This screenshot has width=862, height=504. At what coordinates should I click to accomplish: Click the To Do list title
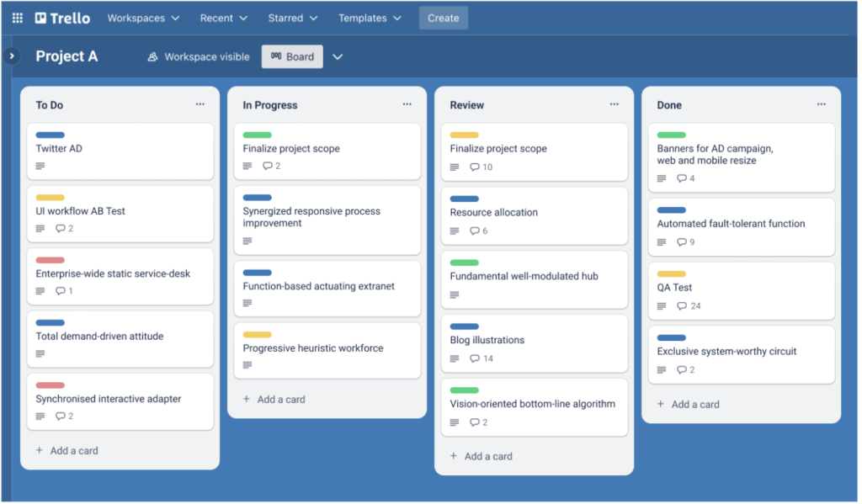pos(50,105)
